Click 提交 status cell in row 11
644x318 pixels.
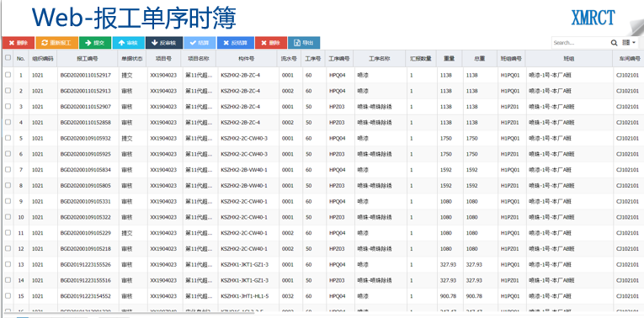click(x=127, y=233)
